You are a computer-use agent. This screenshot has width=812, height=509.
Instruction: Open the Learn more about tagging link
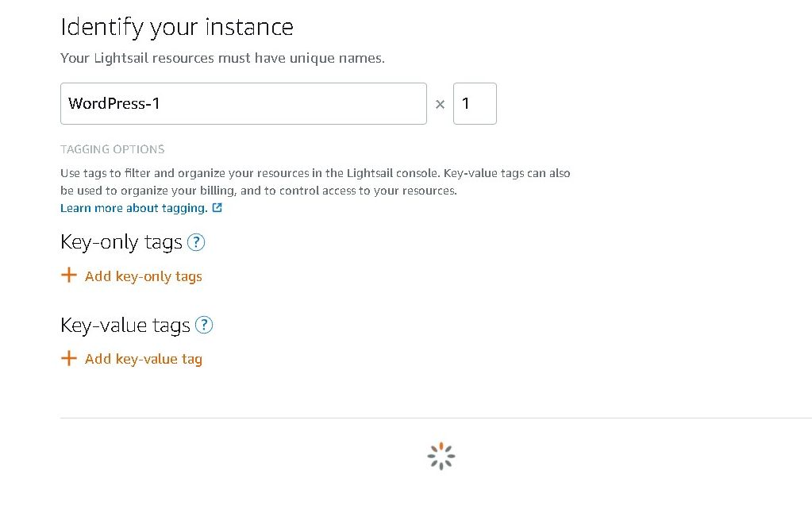tap(134, 208)
